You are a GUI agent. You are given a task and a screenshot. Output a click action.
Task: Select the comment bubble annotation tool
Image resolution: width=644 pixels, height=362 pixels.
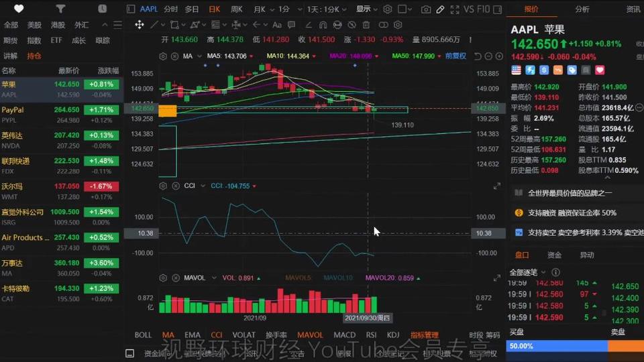point(292,25)
